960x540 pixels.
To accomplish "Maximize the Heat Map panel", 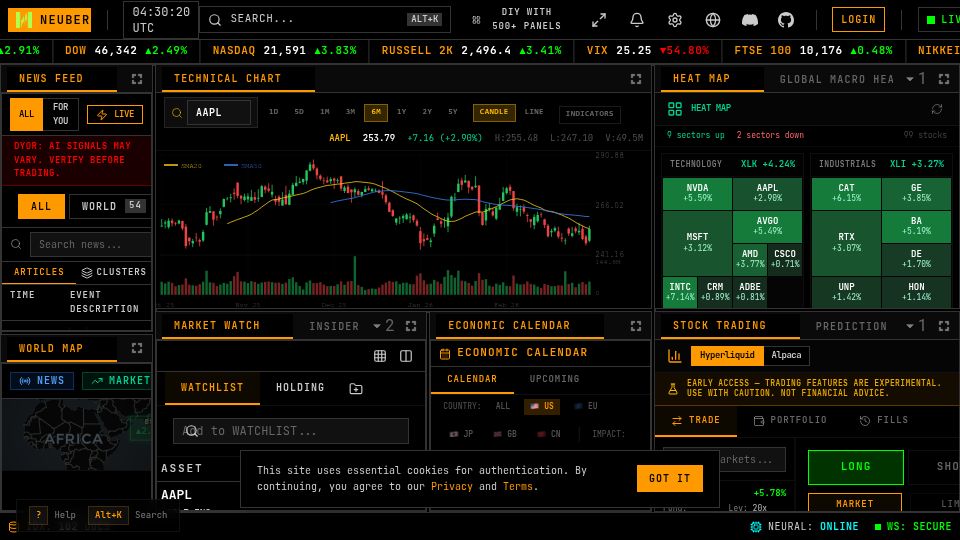I will coord(943,79).
